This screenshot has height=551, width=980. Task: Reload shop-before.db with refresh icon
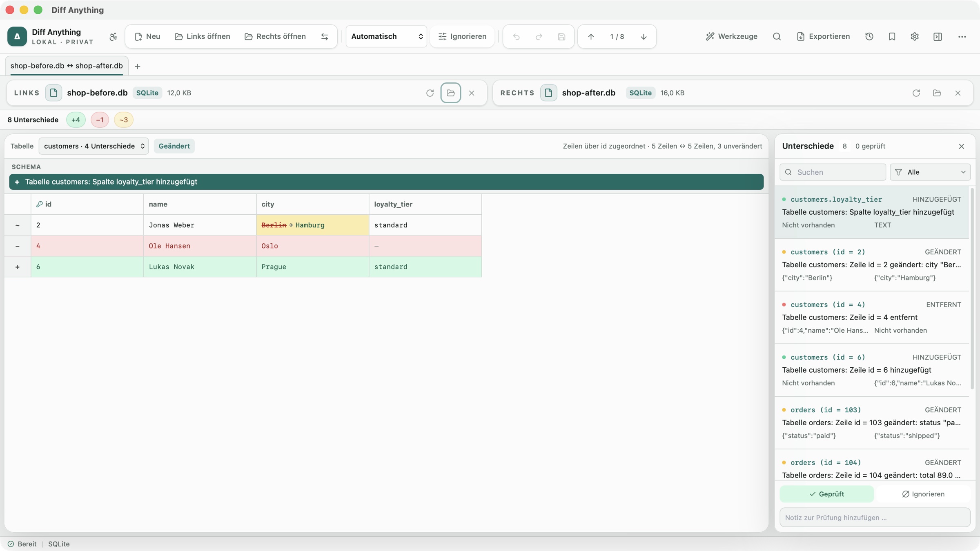point(430,93)
